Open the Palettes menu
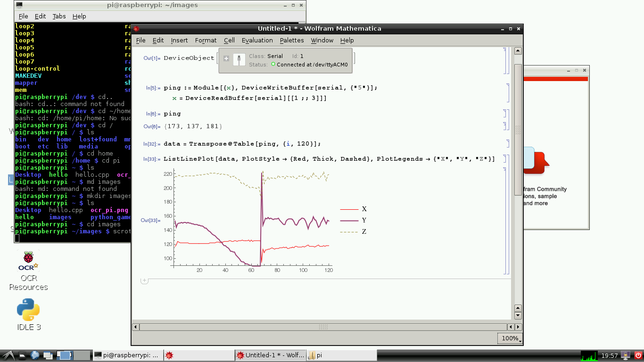 tap(292, 41)
